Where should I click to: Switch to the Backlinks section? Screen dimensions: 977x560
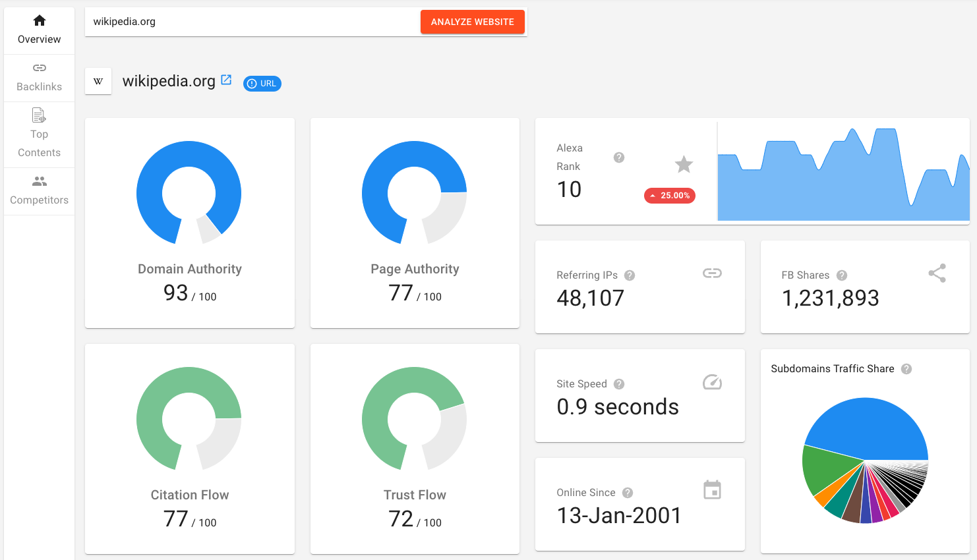pos(40,77)
